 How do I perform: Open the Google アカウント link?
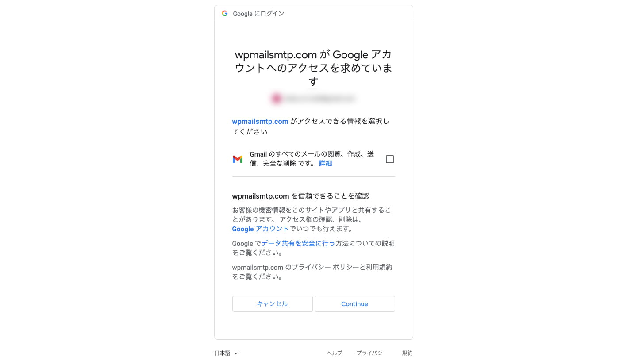point(260,229)
